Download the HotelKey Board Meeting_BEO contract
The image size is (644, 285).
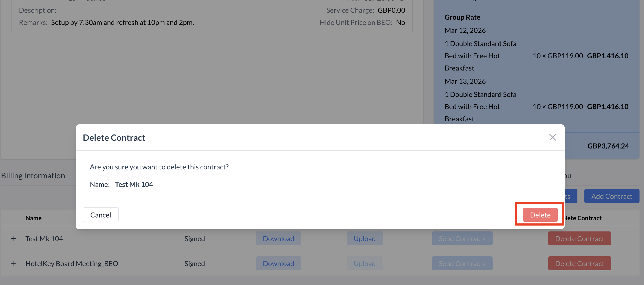278,264
